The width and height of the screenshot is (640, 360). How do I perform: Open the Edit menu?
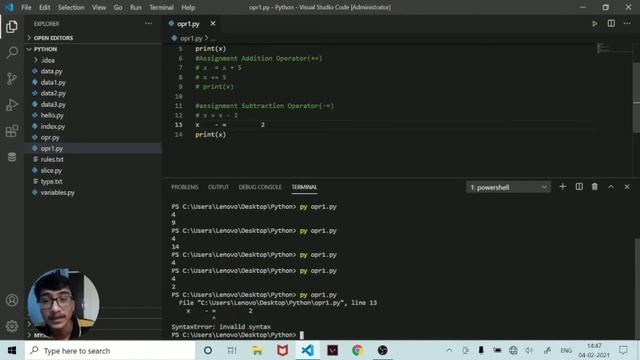click(x=44, y=7)
